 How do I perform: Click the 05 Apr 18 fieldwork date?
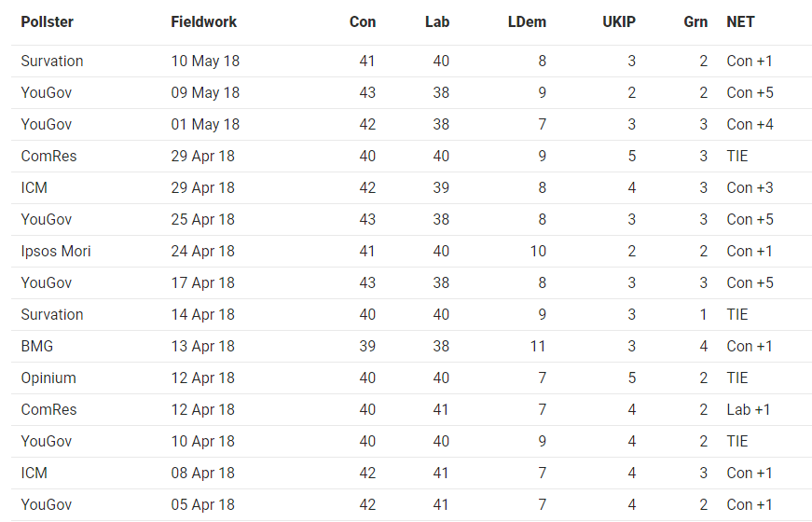(x=203, y=504)
